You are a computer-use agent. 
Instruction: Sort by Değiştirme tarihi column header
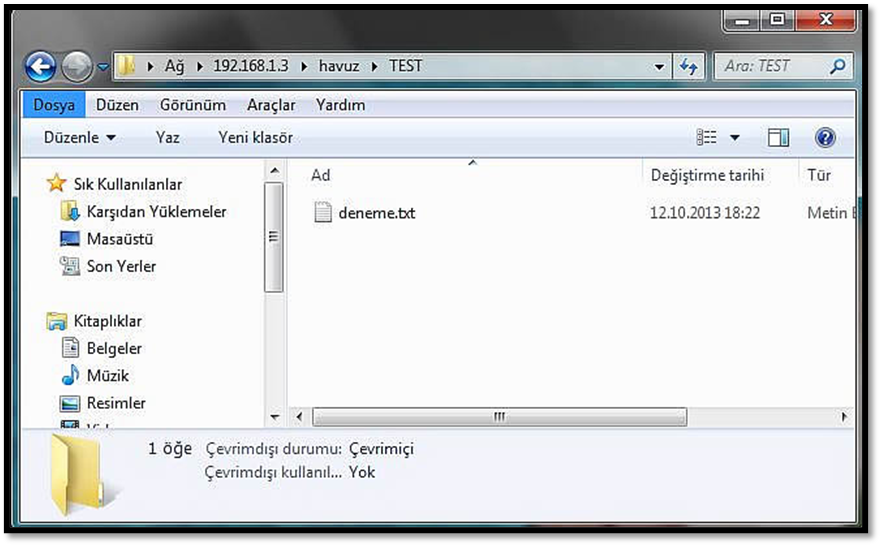point(707,175)
